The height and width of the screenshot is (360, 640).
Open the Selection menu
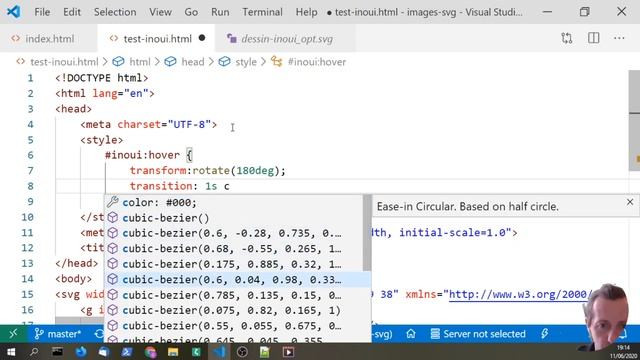pos(115,12)
